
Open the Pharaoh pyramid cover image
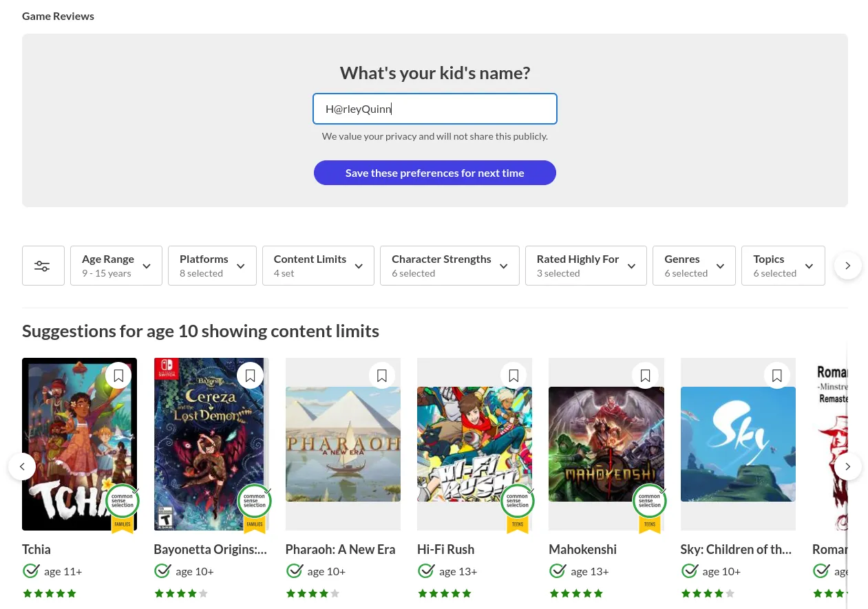pyautogui.click(x=343, y=444)
